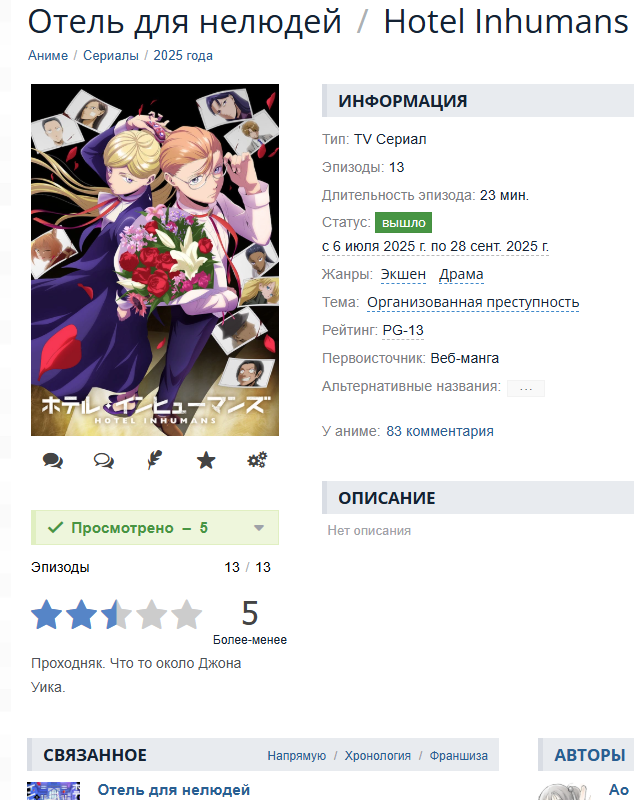Open the 83 комментария link
Screen dimensions: 634x800
coord(440,431)
